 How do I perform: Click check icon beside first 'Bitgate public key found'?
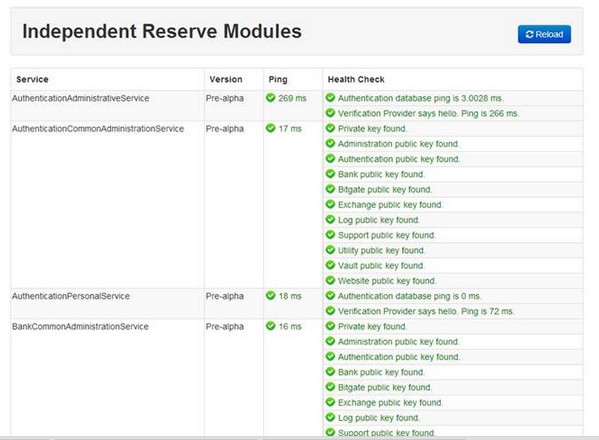(330, 189)
